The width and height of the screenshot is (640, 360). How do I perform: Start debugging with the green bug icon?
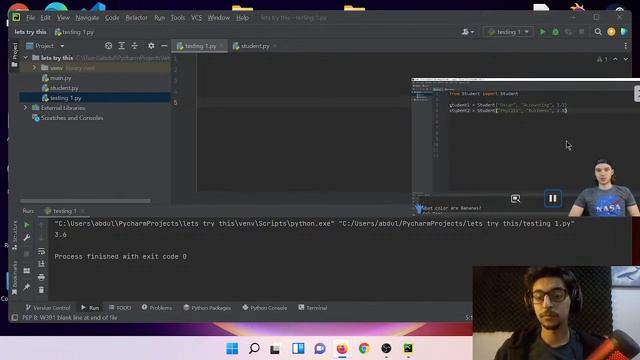tap(556, 32)
